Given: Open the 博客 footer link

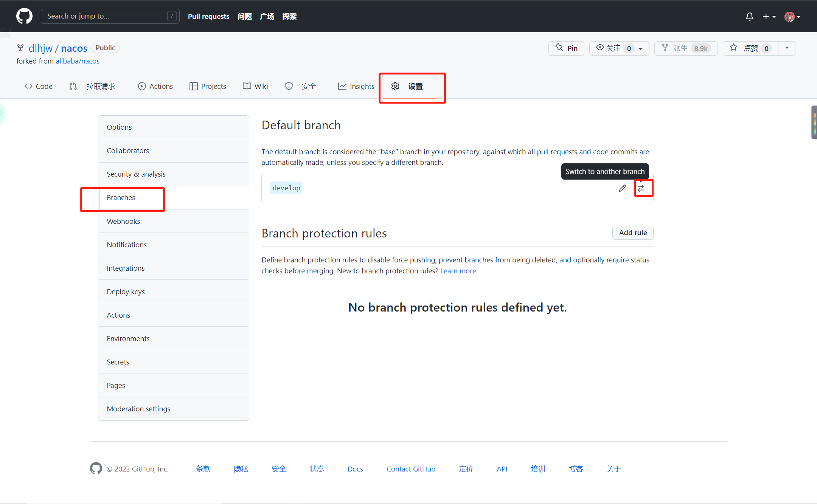Looking at the screenshot, I should pyautogui.click(x=576, y=469).
